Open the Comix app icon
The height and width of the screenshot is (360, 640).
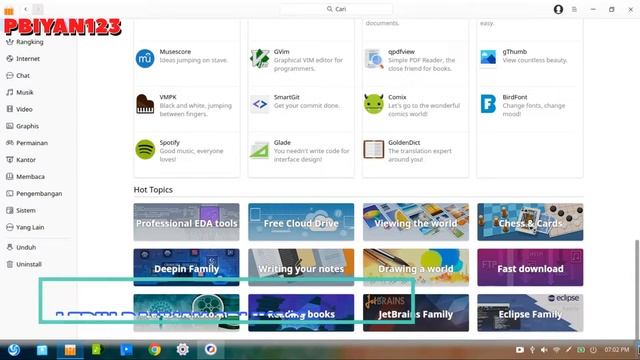tap(374, 104)
